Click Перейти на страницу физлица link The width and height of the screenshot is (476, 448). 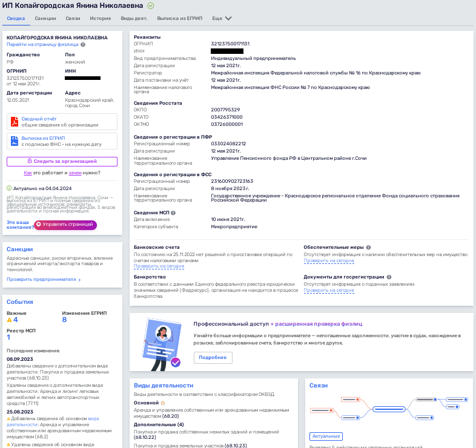[42, 45]
